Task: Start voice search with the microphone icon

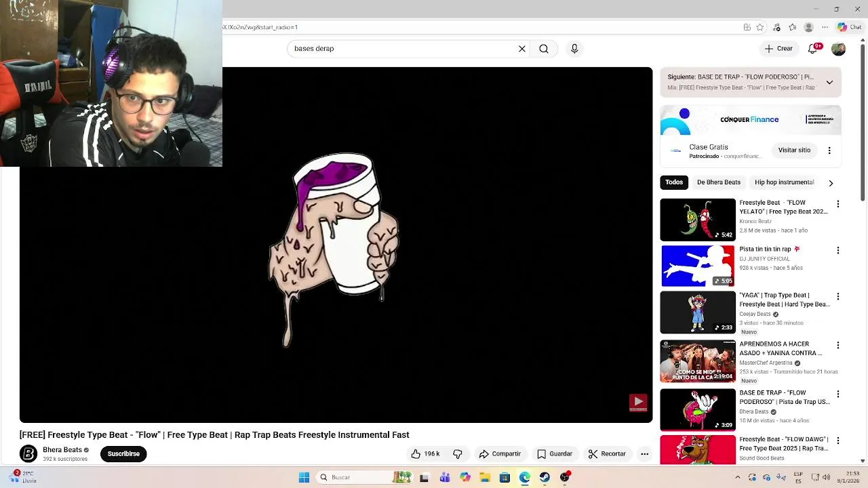Action: (574, 49)
